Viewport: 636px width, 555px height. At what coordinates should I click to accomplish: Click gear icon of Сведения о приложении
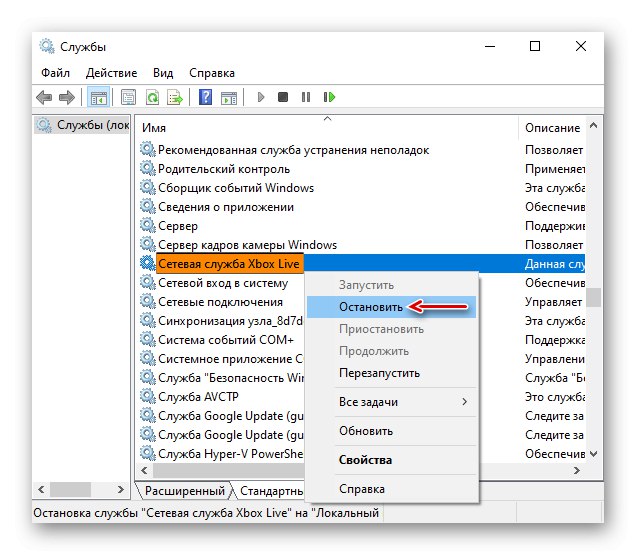coord(148,207)
